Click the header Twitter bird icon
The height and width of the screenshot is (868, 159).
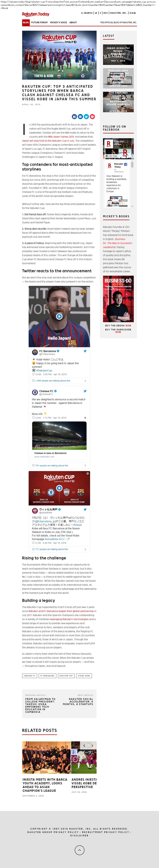pyautogui.click(x=96, y=13)
